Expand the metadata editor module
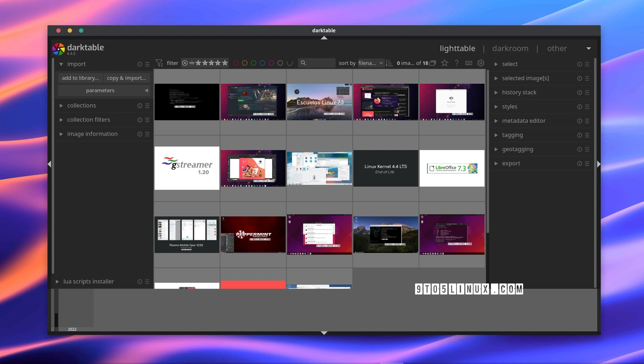Viewport: 644px width, 364px height. point(496,121)
